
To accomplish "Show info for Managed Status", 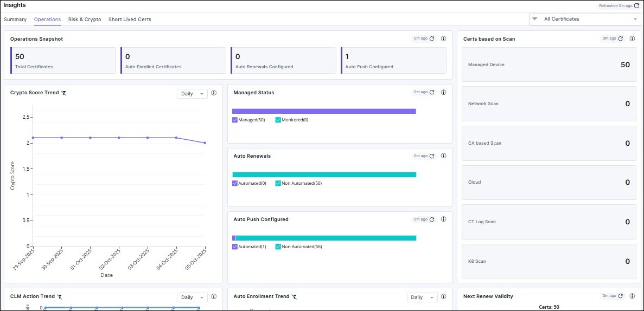I will coord(444,92).
